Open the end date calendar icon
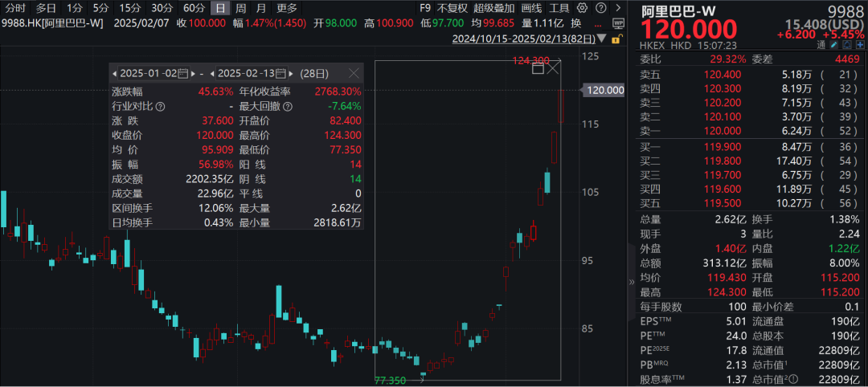 point(281,73)
